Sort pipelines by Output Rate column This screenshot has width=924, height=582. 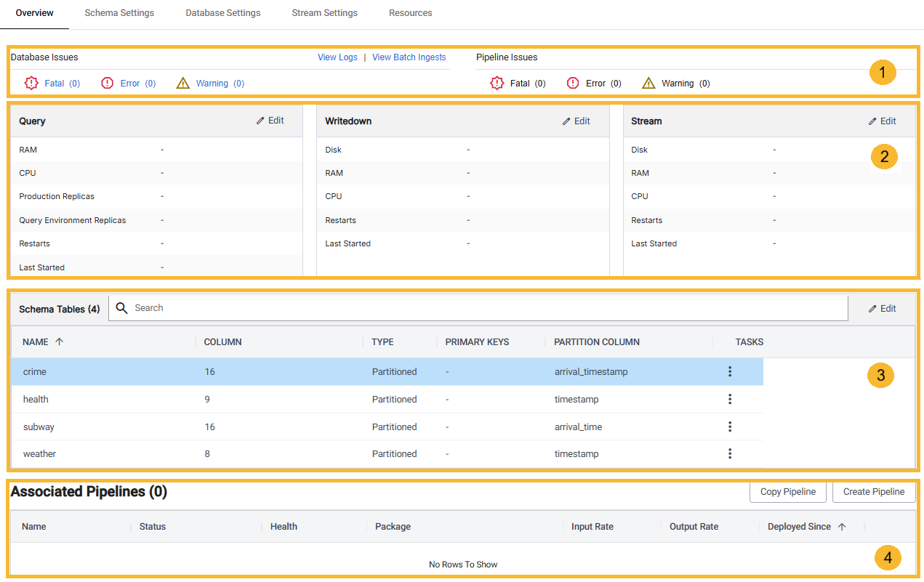click(694, 527)
